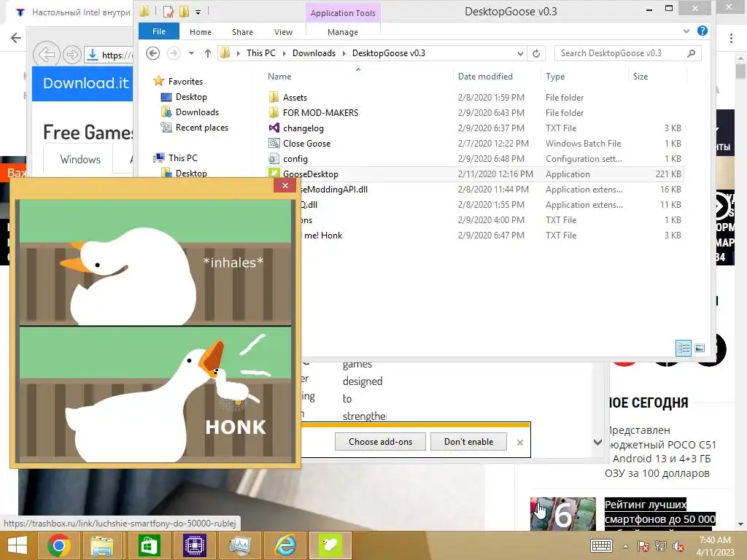Click Chrome back arrow button

coord(15,38)
